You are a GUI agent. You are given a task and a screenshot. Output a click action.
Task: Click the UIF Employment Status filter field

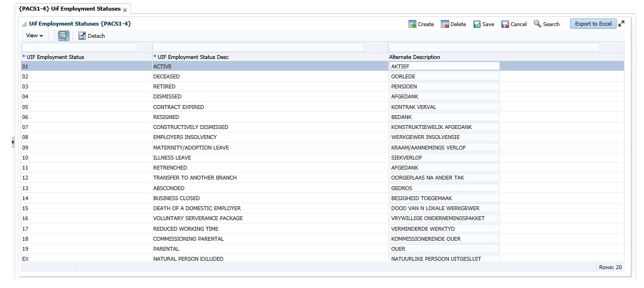pos(80,47)
